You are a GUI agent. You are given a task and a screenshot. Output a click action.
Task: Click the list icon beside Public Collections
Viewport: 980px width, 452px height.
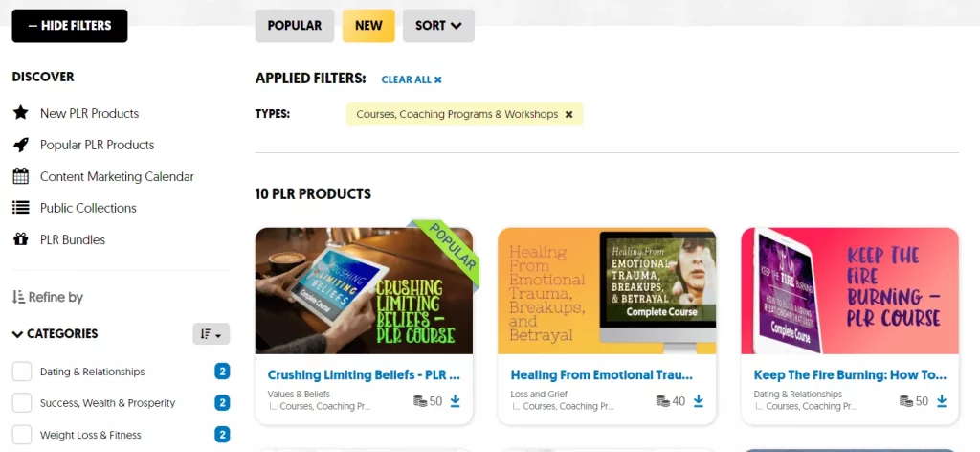21,208
